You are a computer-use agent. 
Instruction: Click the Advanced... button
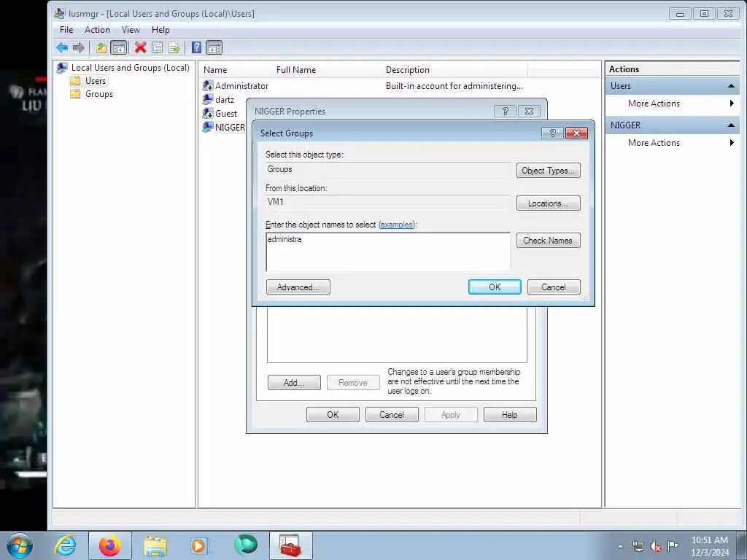click(x=298, y=287)
